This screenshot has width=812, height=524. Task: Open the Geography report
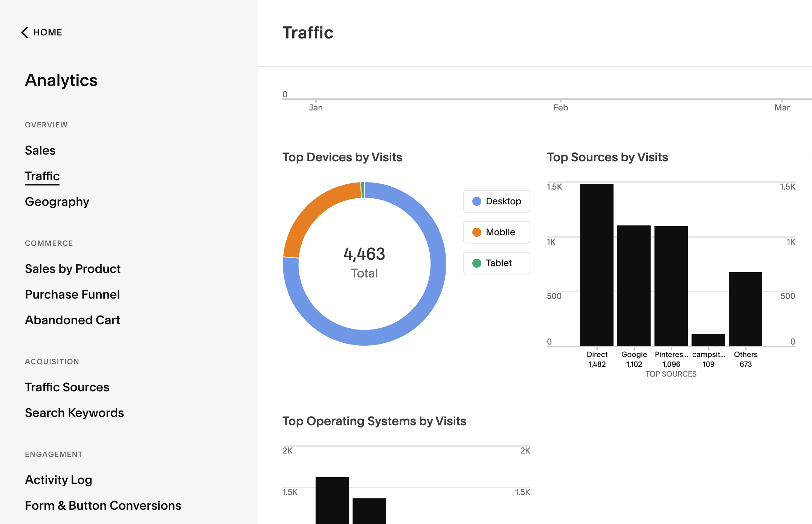[x=57, y=202]
